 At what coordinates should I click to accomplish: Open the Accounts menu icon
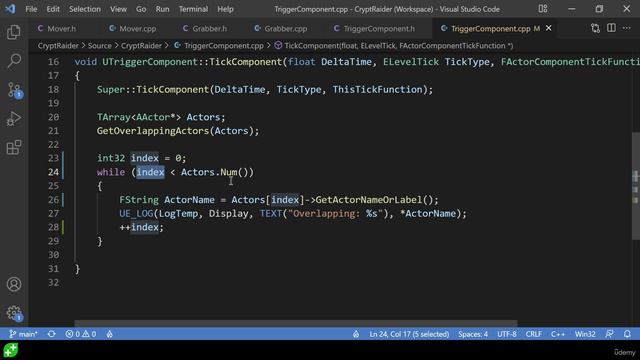[x=14, y=284]
